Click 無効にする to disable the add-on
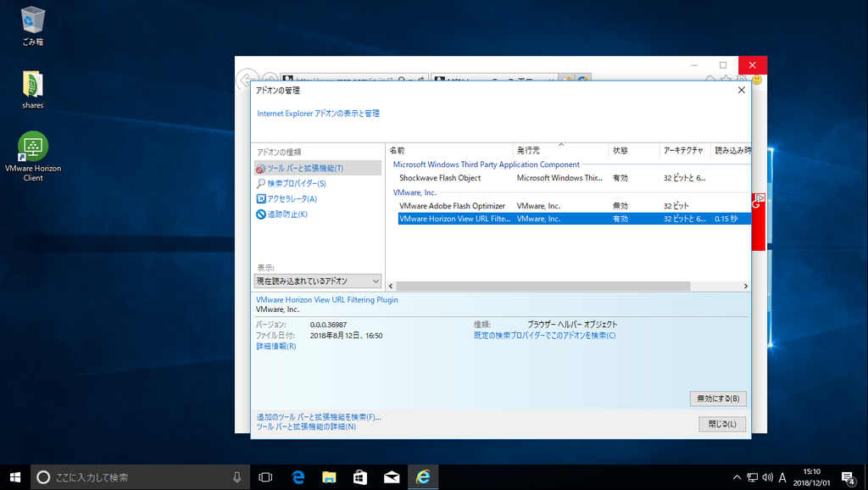The image size is (868, 490). (717, 398)
